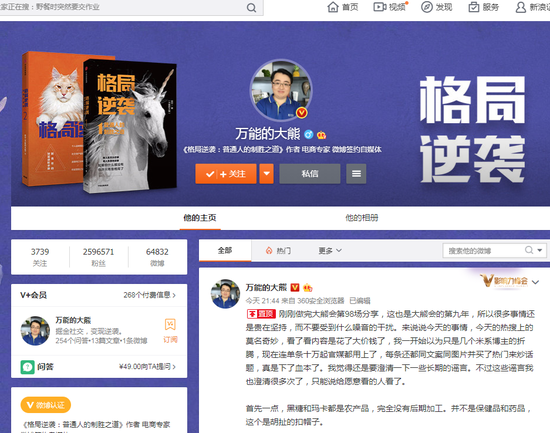Click the 订阅 subscribe icon in V+会员 card

(x=170, y=331)
